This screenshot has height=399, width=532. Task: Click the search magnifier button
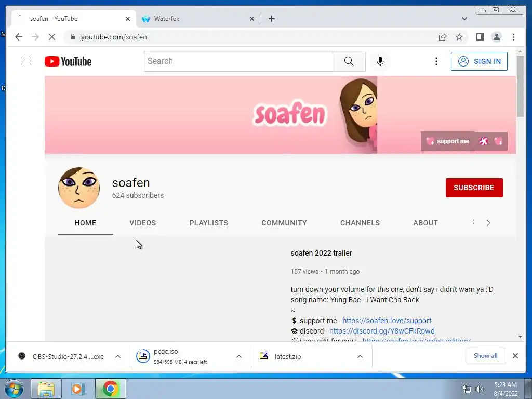point(349,61)
